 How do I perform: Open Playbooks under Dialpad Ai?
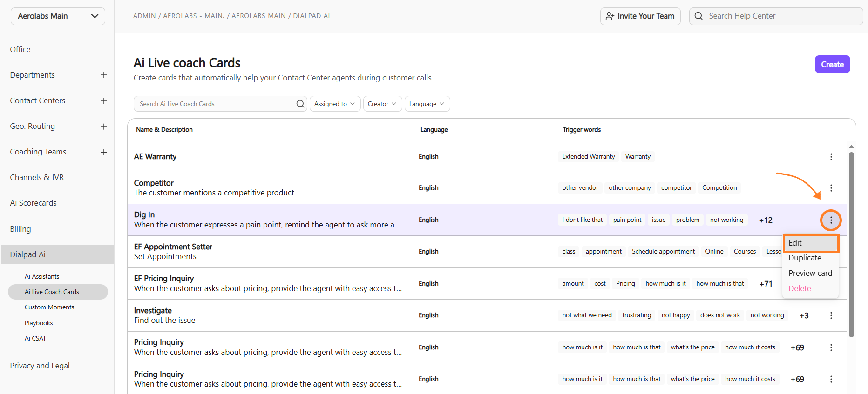(39, 323)
